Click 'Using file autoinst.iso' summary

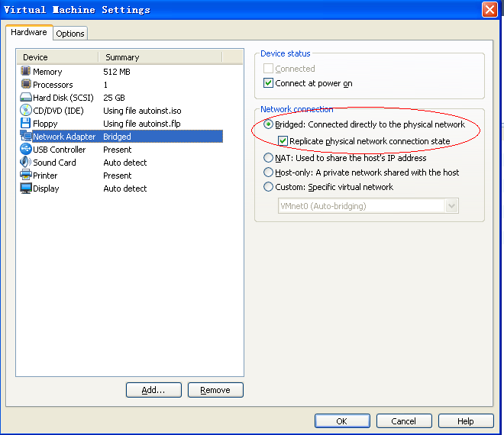click(x=142, y=111)
